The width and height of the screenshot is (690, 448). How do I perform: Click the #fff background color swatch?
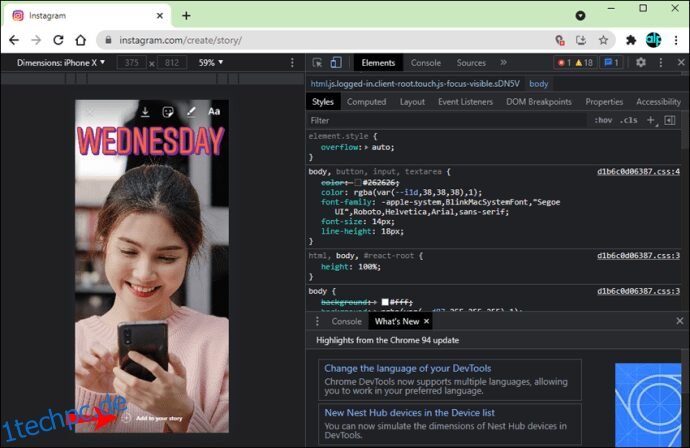(385, 302)
